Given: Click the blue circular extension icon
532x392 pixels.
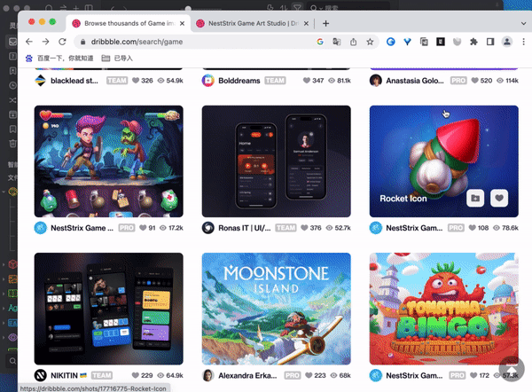Looking at the screenshot, I should click(391, 42).
